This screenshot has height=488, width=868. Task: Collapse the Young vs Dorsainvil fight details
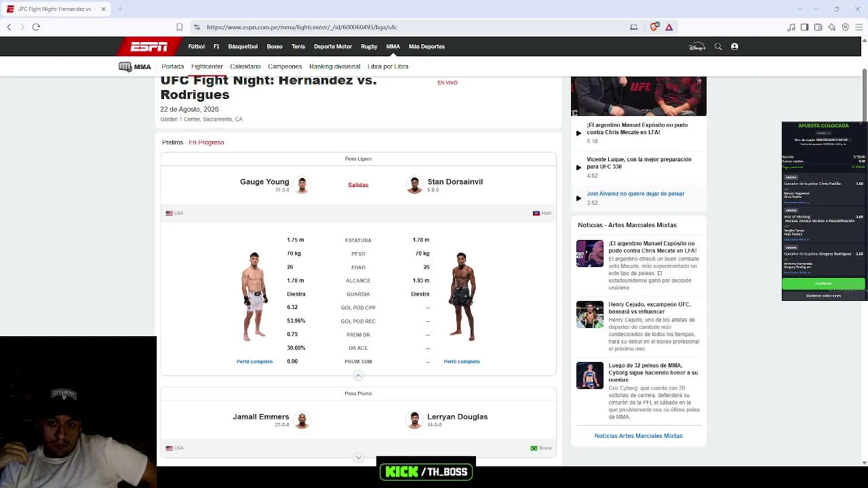click(x=358, y=375)
